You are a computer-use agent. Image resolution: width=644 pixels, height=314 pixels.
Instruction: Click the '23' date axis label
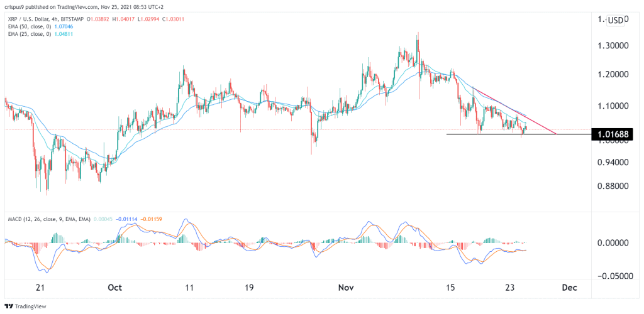[510, 288]
